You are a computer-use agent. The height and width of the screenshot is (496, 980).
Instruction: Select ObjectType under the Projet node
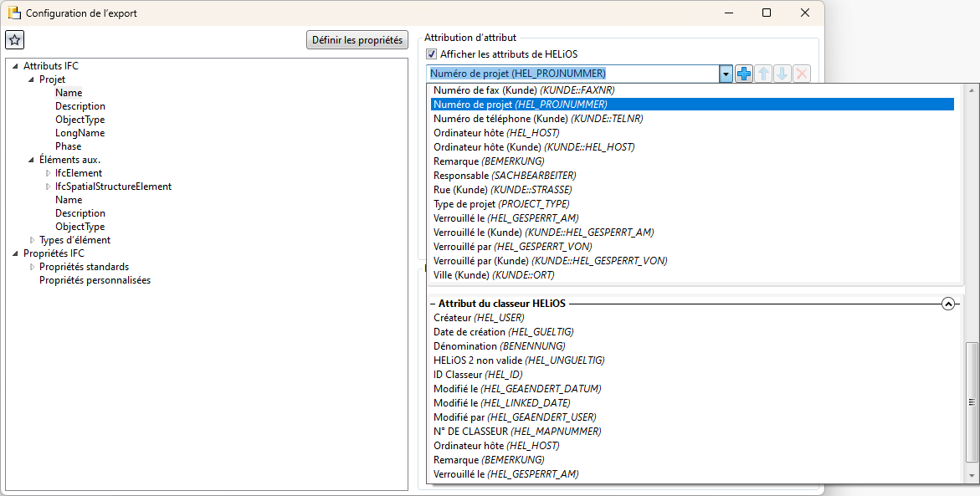tap(80, 120)
